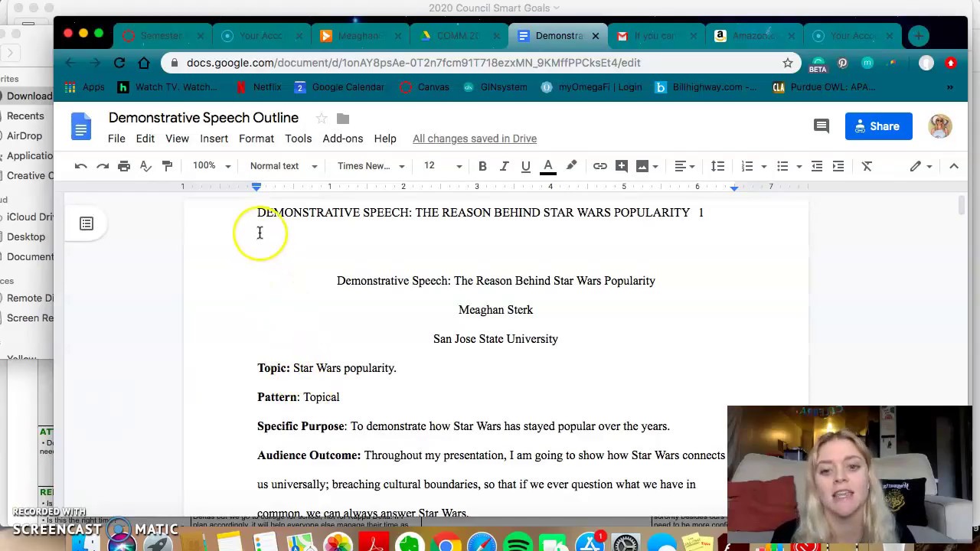
Task: Open the Google account profile picture
Action: (x=939, y=126)
